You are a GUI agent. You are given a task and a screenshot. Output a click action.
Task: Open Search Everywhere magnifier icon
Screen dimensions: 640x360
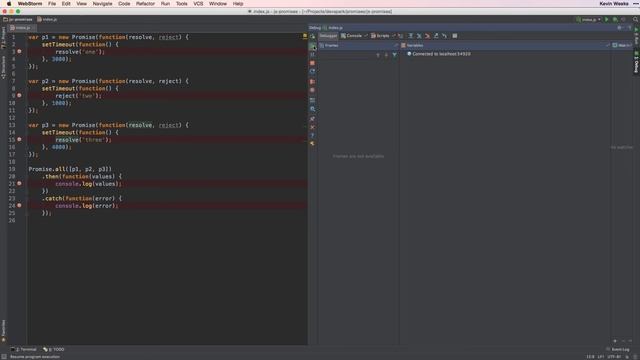636,20
